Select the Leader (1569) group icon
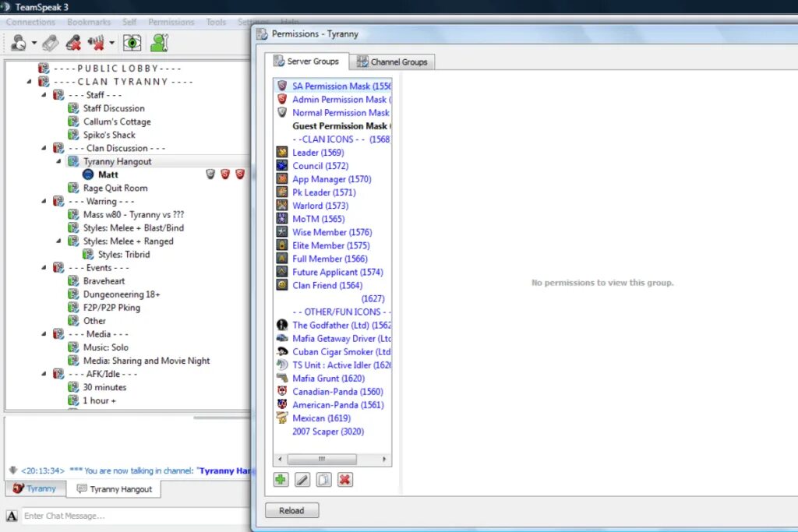Viewport: 798px width, 532px height. point(282,152)
